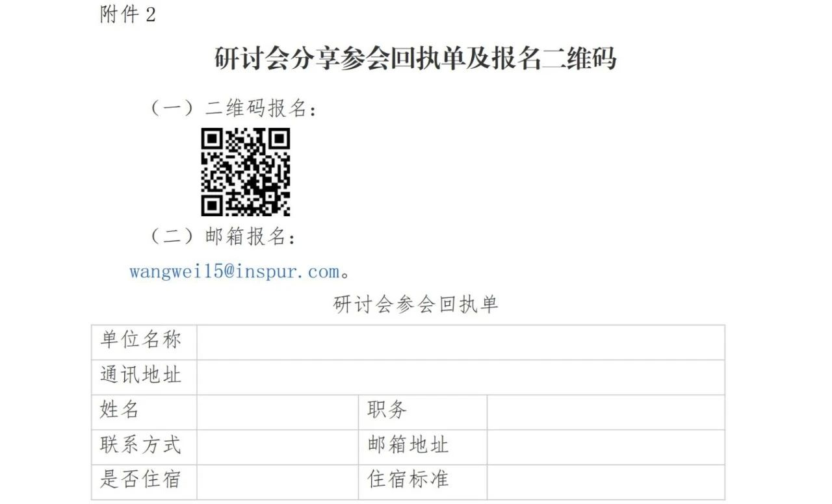This screenshot has height=504, width=832.
Task: Click the heading （二）邮箱报名
Action: (x=223, y=236)
